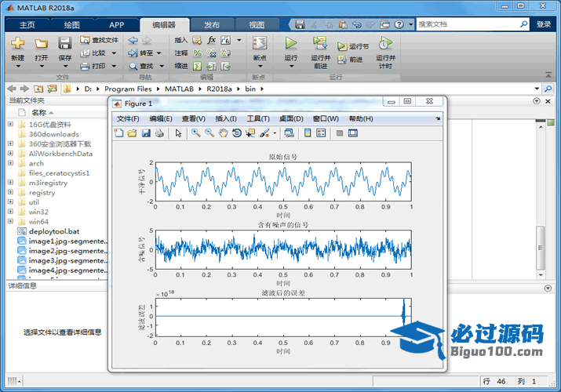This screenshot has height=392, width=561.
Task: Click the Undo icon in quick access bar
Action: point(356,24)
